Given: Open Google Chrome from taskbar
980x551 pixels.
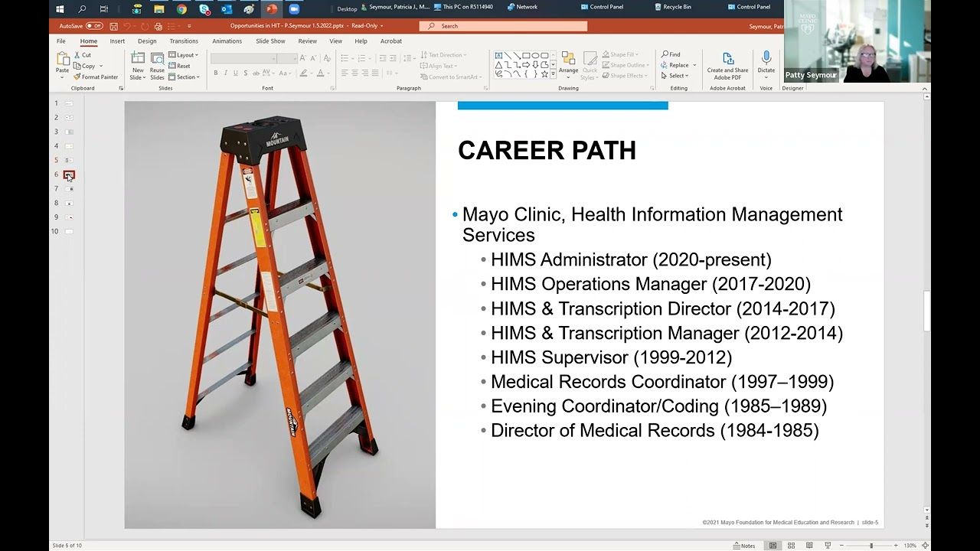Looking at the screenshot, I should click(181, 9).
